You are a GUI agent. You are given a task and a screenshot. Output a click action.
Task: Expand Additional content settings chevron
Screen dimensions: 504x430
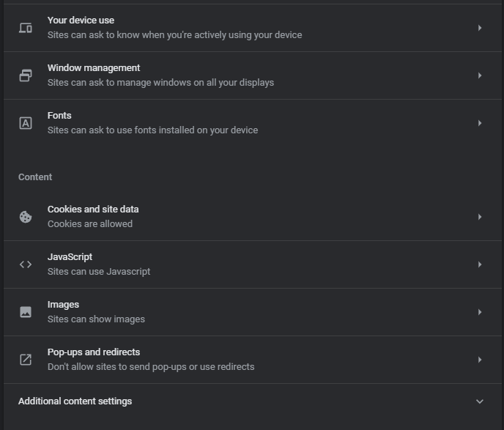[x=480, y=401]
